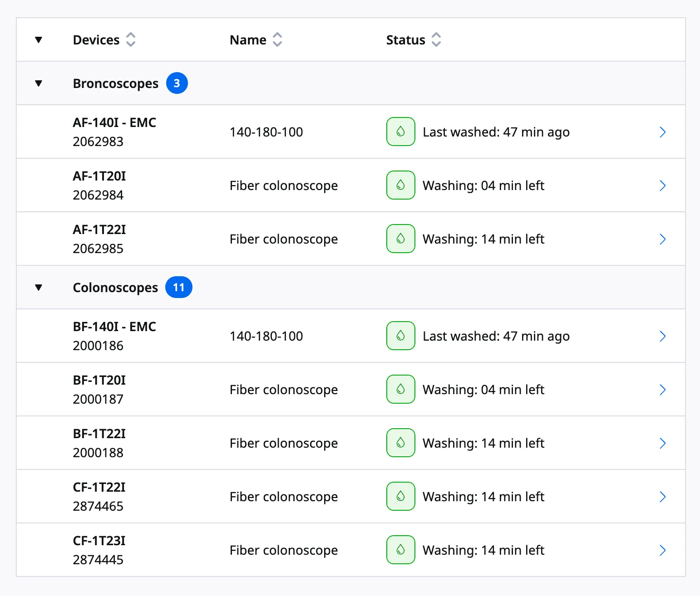This screenshot has width=700, height=596.
Task: Click the droplet status icon for BF-1T20I
Action: click(400, 389)
